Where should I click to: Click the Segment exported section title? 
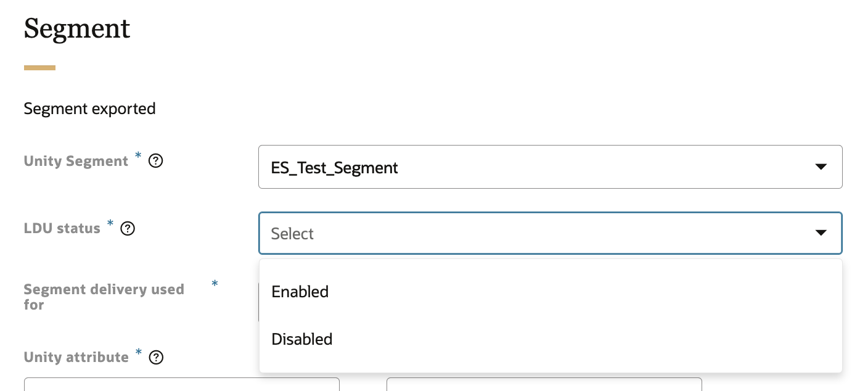[x=89, y=109]
